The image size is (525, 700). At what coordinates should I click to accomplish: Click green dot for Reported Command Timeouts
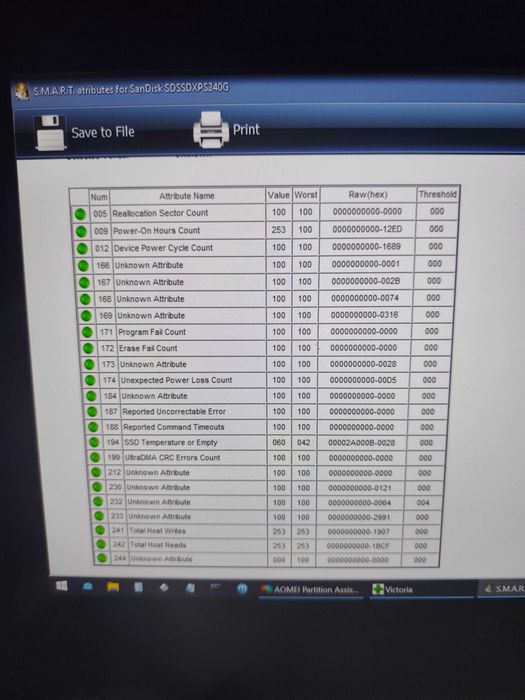[x=93, y=427]
